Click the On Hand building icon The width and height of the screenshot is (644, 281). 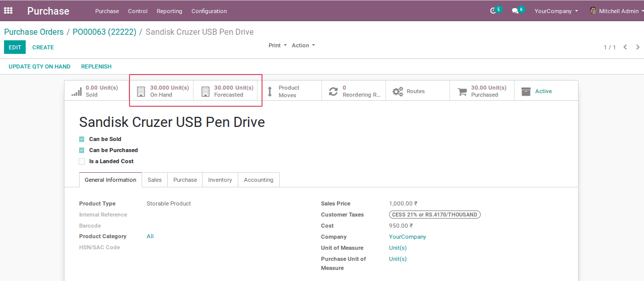click(141, 92)
